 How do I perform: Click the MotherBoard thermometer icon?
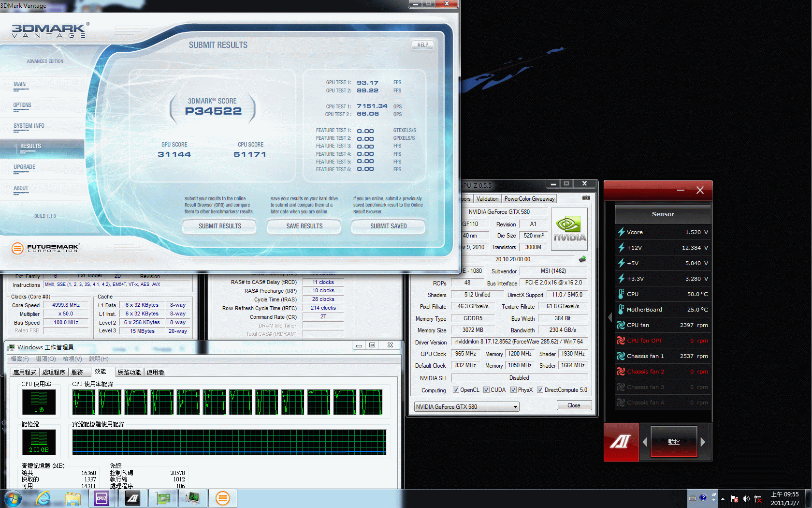(x=621, y=310)
